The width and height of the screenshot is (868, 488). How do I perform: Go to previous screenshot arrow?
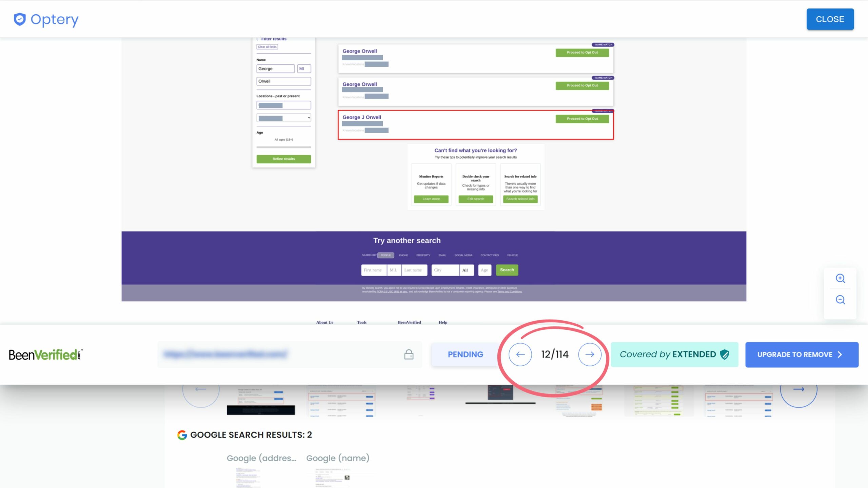tap(520, 354)
